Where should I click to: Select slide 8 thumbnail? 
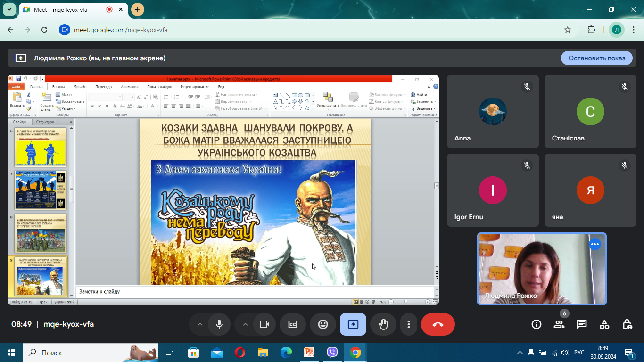[x=40, y=233]
